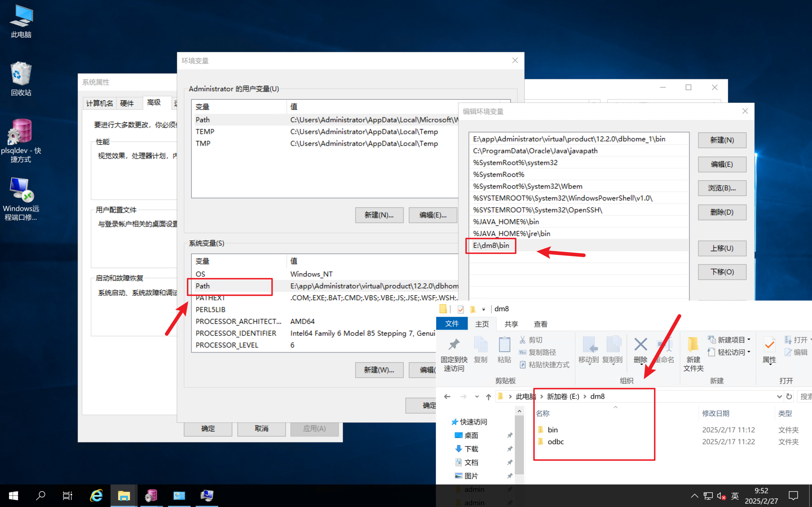Click the chevron after 新加卷 (E:) in breadcrumb
The height and width of the screenshot is (507, 812).
click(585, 396)
